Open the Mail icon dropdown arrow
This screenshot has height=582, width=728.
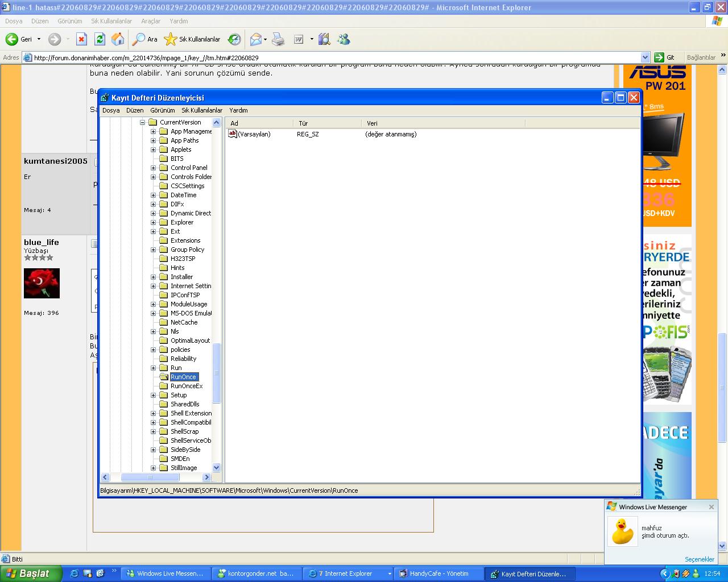pyautogui.click(x=266, y=39)
